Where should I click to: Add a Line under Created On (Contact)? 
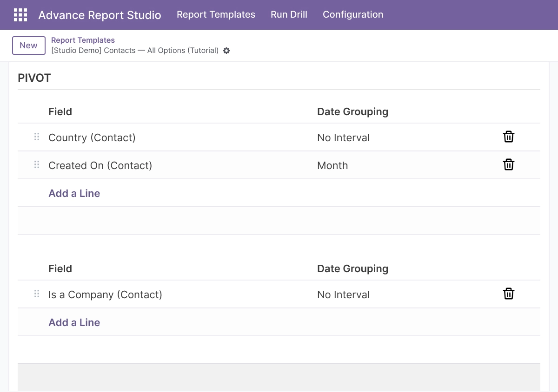point(74,193)
